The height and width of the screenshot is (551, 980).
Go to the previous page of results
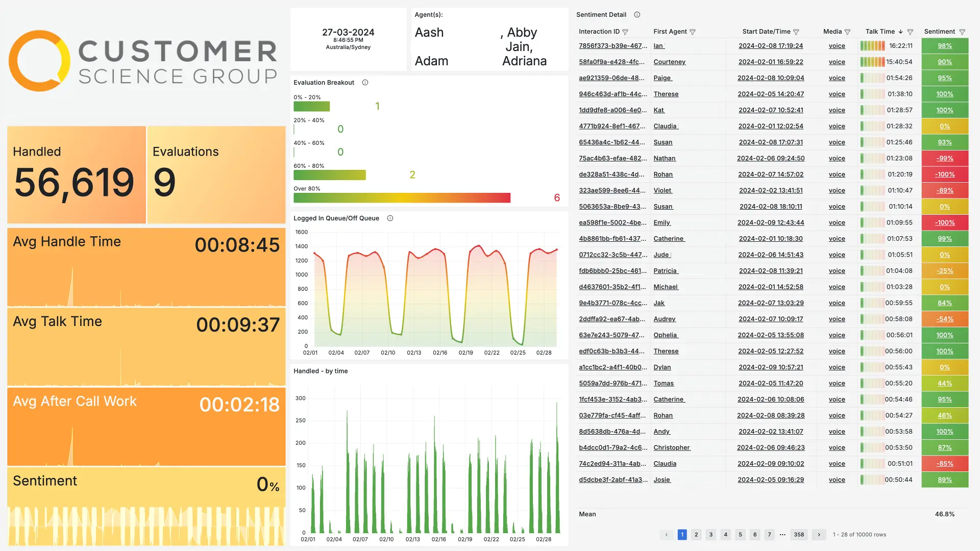tap(666, 535)
